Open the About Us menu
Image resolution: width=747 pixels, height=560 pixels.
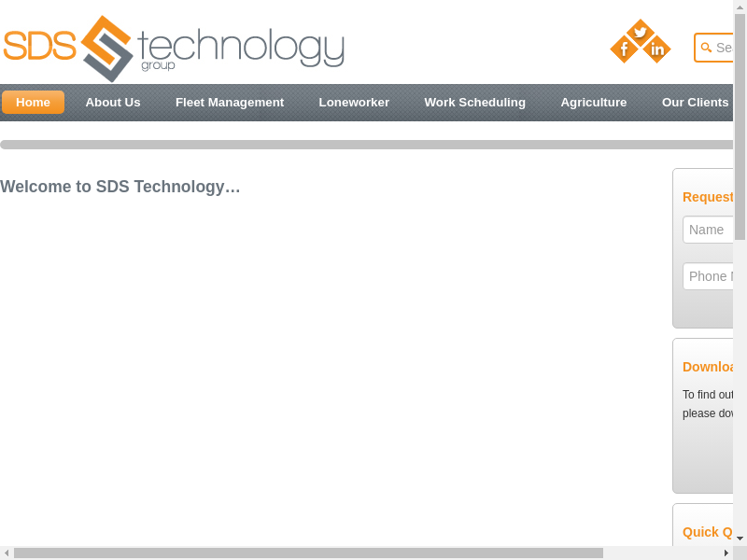point(113,103)
